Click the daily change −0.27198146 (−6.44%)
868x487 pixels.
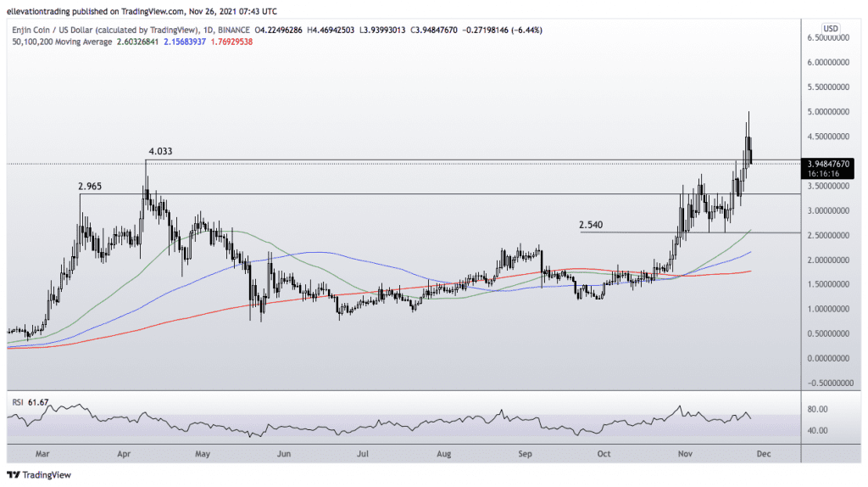[x=502, y=30]
